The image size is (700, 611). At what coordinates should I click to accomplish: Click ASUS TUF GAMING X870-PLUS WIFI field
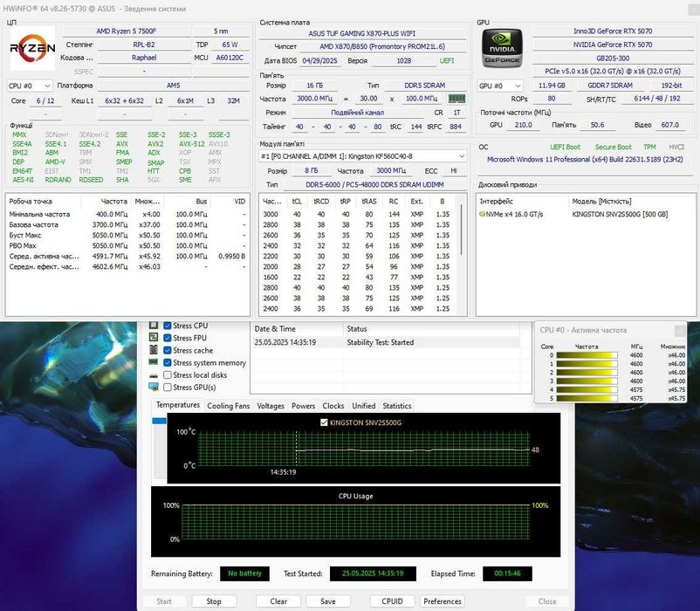(362, 33)
